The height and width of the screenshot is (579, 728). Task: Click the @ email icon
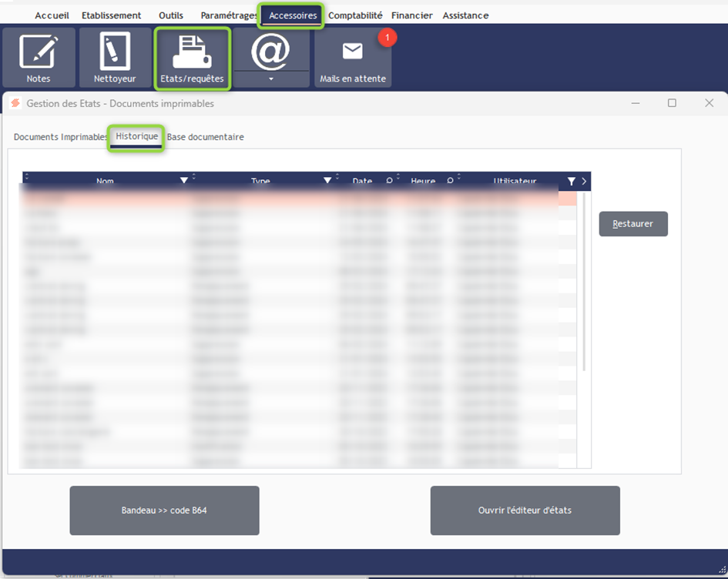(x=270, y=51)
